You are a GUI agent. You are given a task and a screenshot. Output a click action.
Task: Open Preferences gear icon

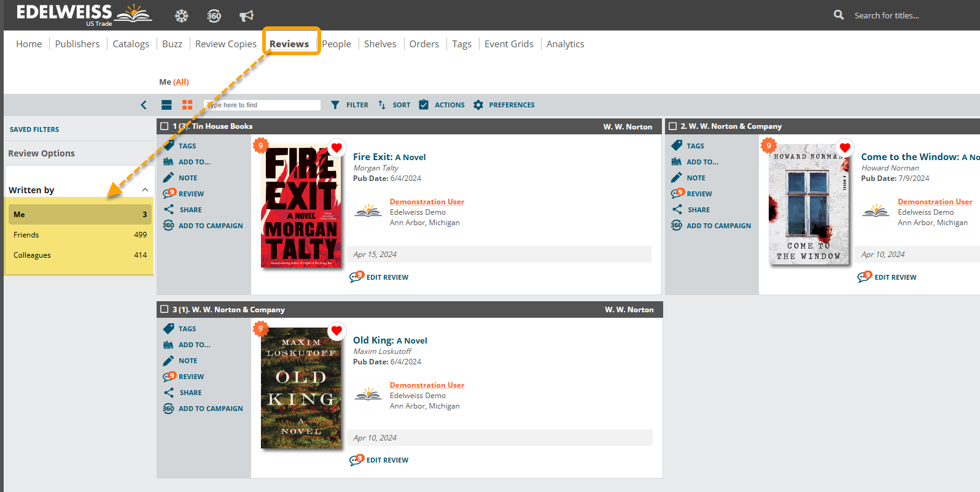point(478,105)
